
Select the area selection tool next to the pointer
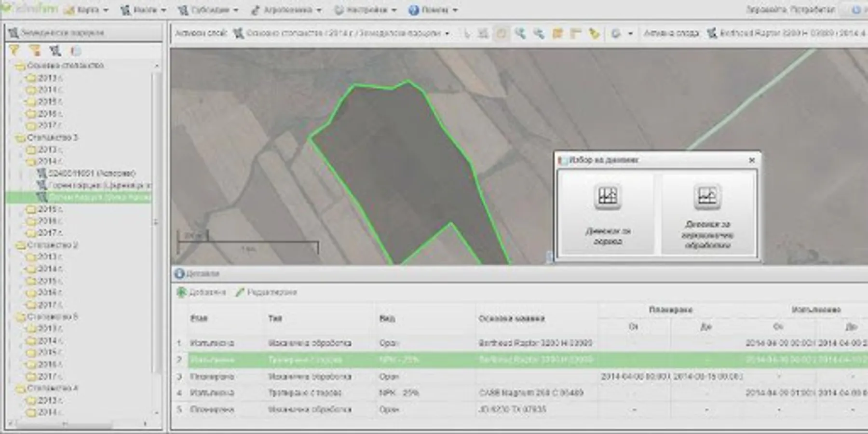[x=483, y=33]
